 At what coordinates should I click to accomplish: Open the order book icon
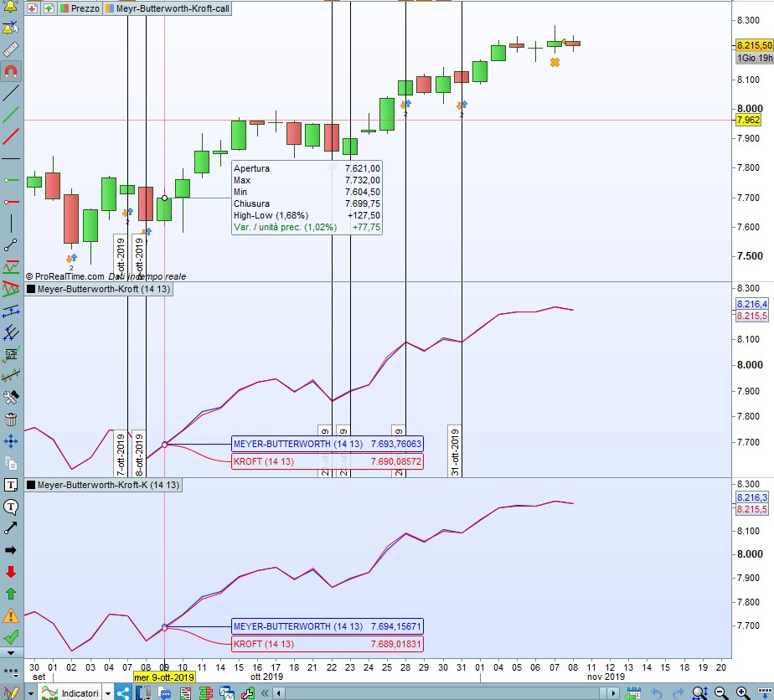pyautogui.click(x=206, y=693)
